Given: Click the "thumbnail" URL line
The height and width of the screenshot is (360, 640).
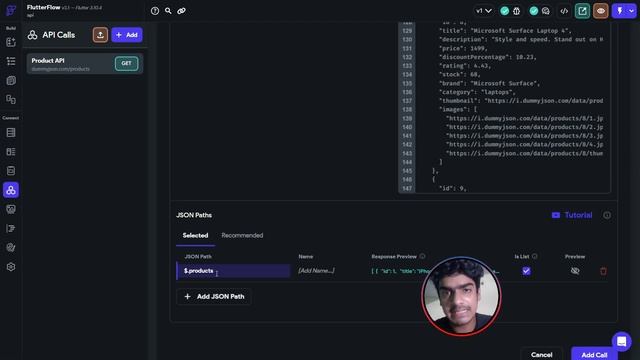Looking at the screenshot, I should point(521,101).
